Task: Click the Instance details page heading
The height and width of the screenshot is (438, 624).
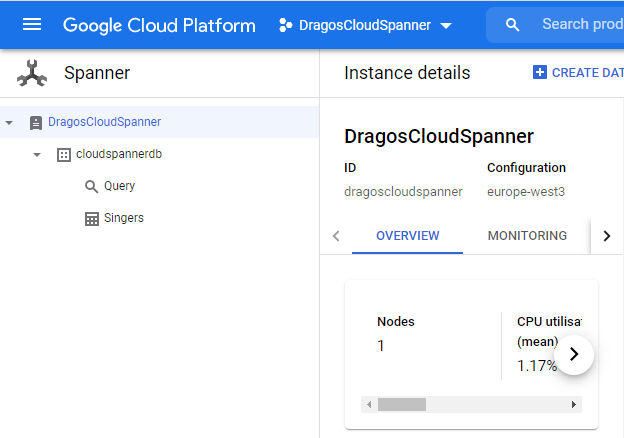Action: (x=407, y=73)
